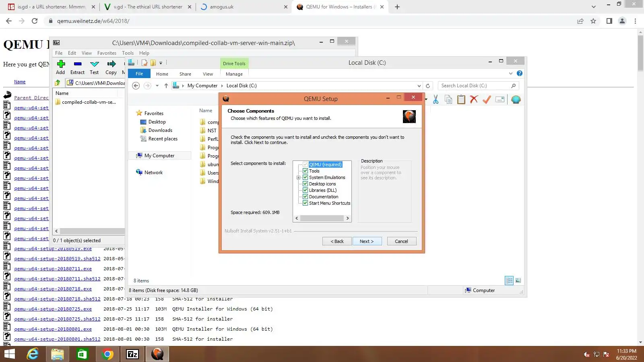The image size is (644, 362).
Task: Click the globe shell icon in Explorer toolbar
Action: [x=516, y=99]
